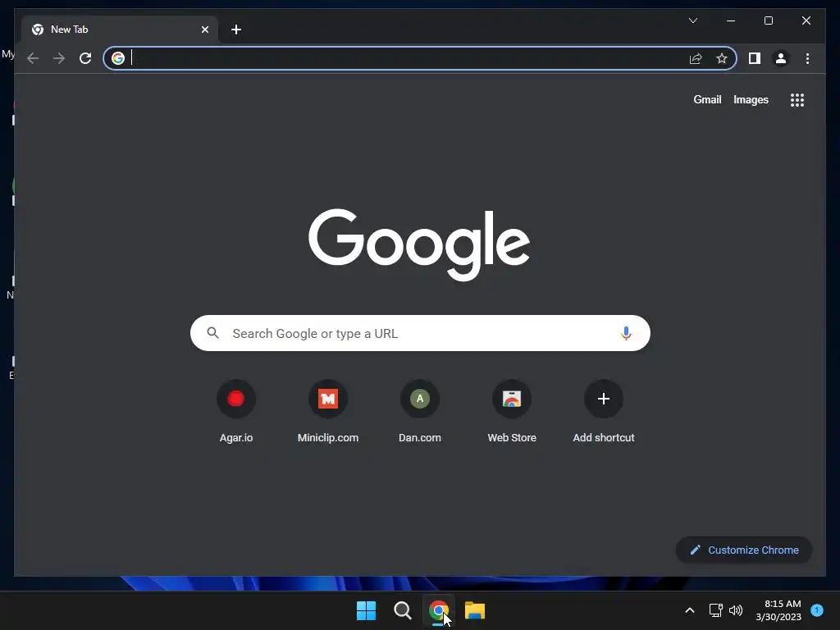Reload the page with the refresh icon
This screenshot has width=840, height=630.
[85, 58]
